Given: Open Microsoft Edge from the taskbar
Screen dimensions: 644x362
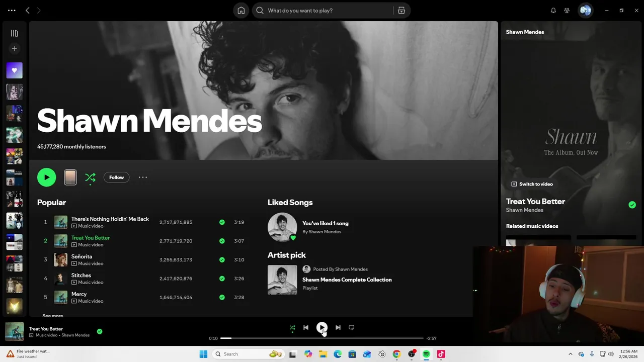Looking at the screenshot, I should tap(338, 354).
